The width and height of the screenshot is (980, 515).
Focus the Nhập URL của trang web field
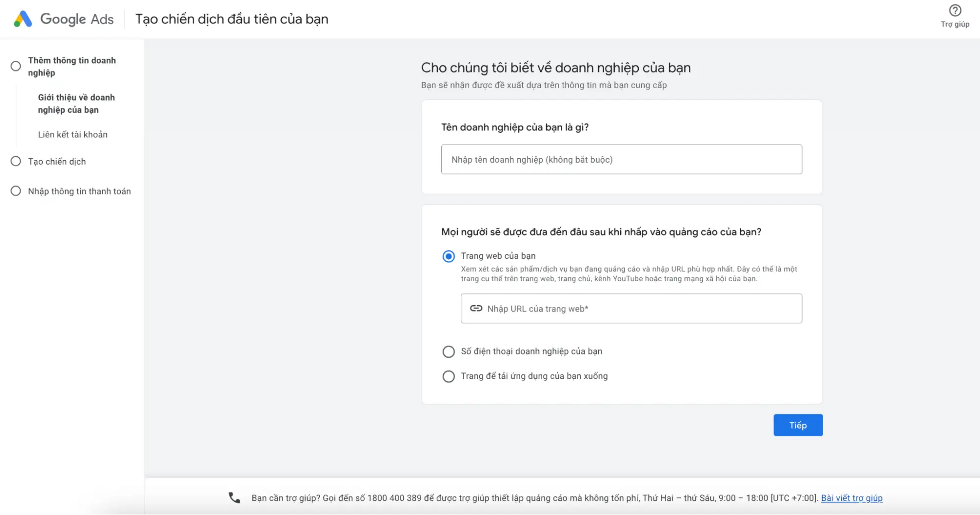click(x=631, y=308)
